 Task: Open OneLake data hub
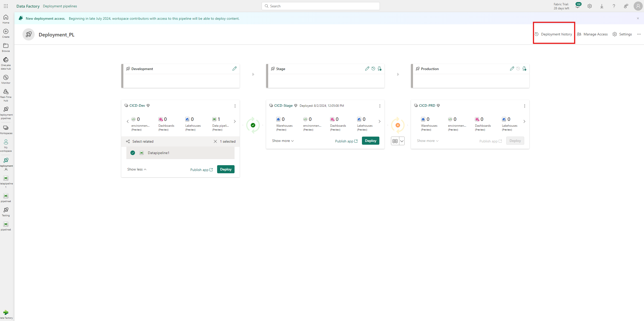click(x=6, y=63)
